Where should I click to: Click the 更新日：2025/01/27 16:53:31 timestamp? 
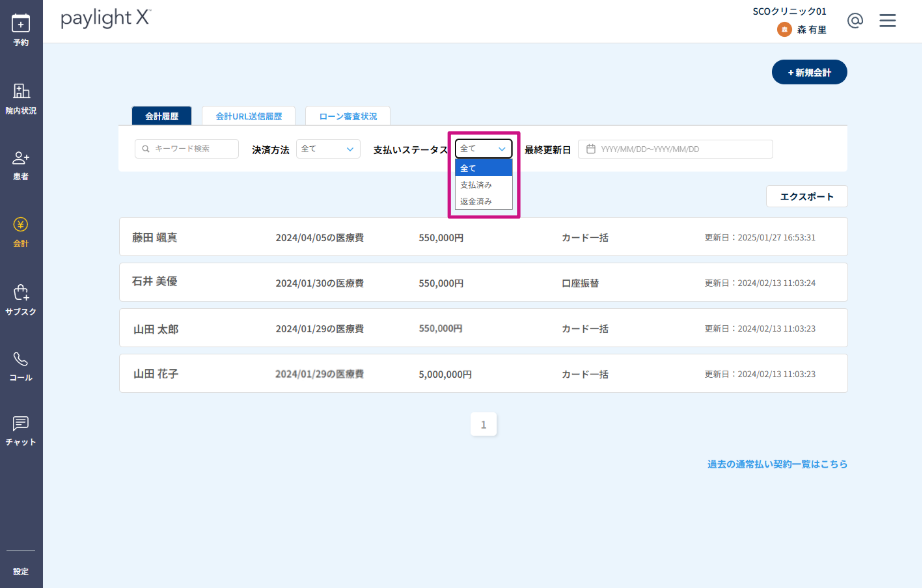click(760, 238)
